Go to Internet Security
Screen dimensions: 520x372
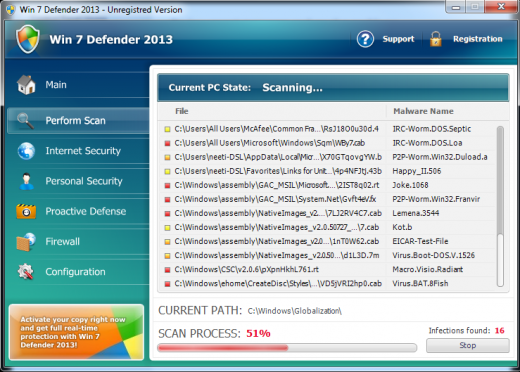[78, 151]
